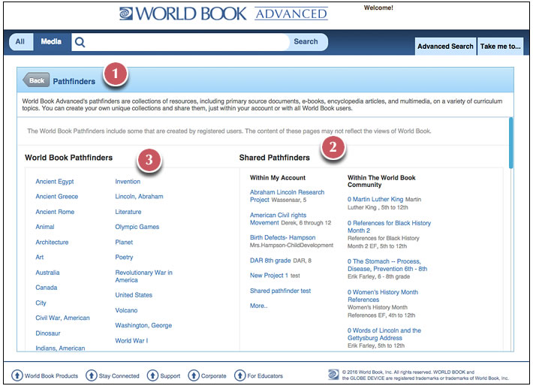Open the Civil War, American pathfinder
Viewport: 533px width, 392px height.
pyautogui.click(x=62, y=318)
